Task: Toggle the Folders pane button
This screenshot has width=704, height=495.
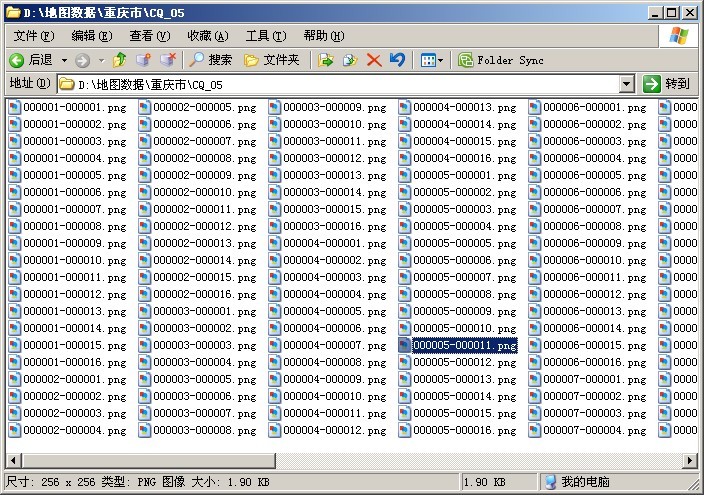Action: coord(272,60)
